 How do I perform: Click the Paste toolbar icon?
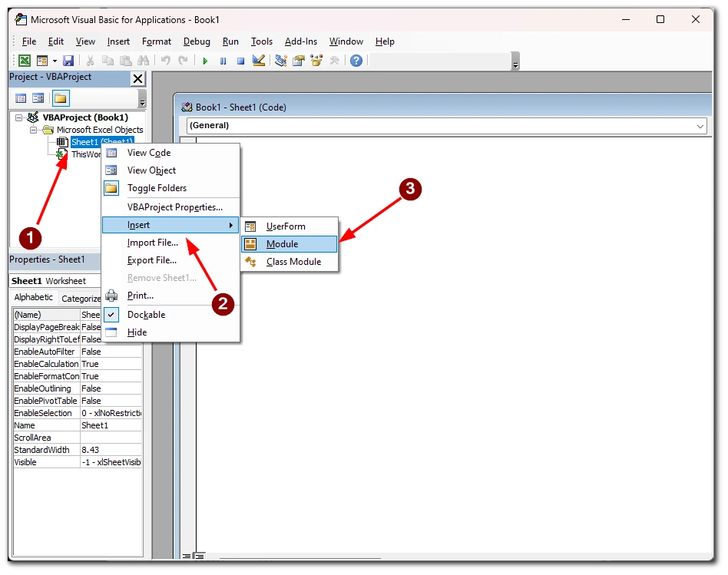click(125, 61)
